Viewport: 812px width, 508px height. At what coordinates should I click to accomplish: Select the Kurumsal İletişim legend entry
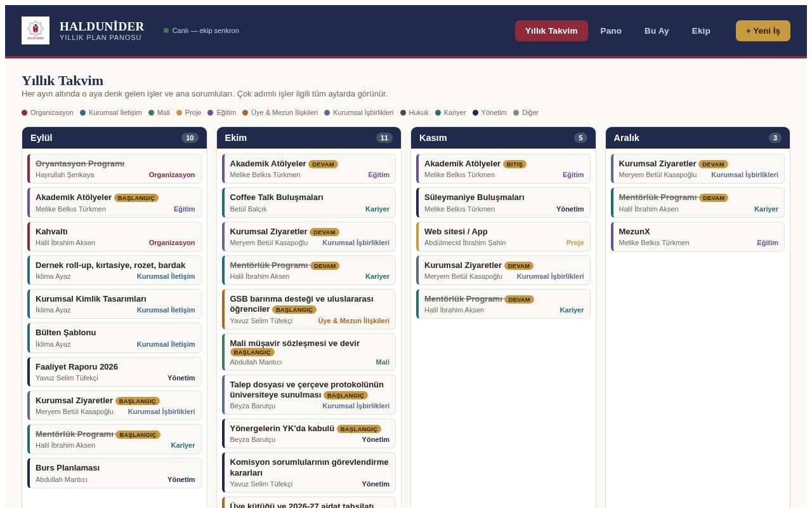tap(111, 112)
